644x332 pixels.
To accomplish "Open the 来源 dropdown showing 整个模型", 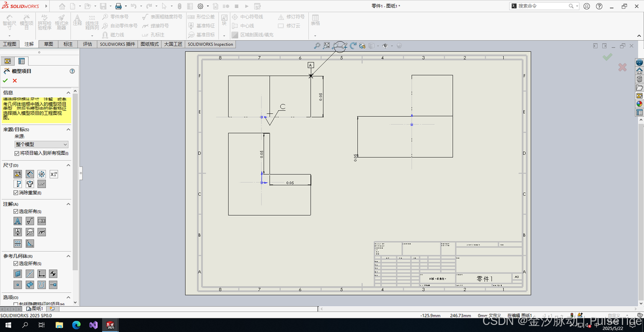I will pyautogui.click(x=41, y=144).
